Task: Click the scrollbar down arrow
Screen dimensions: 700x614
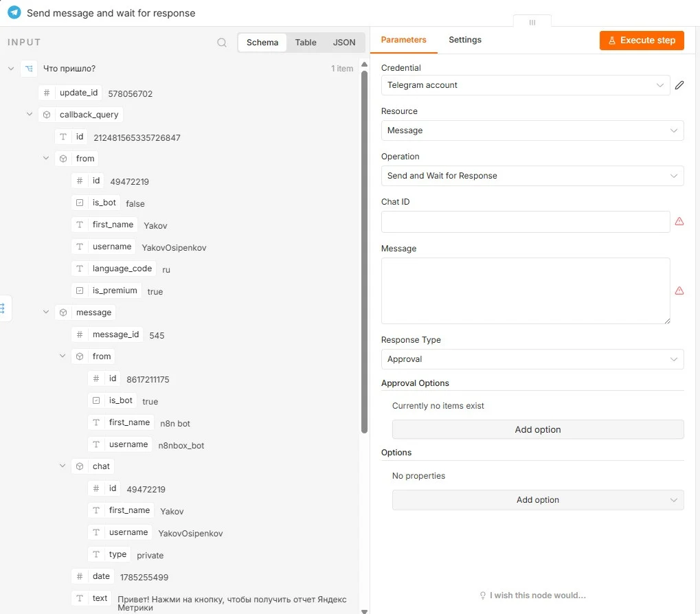Action: click(364, 611)
